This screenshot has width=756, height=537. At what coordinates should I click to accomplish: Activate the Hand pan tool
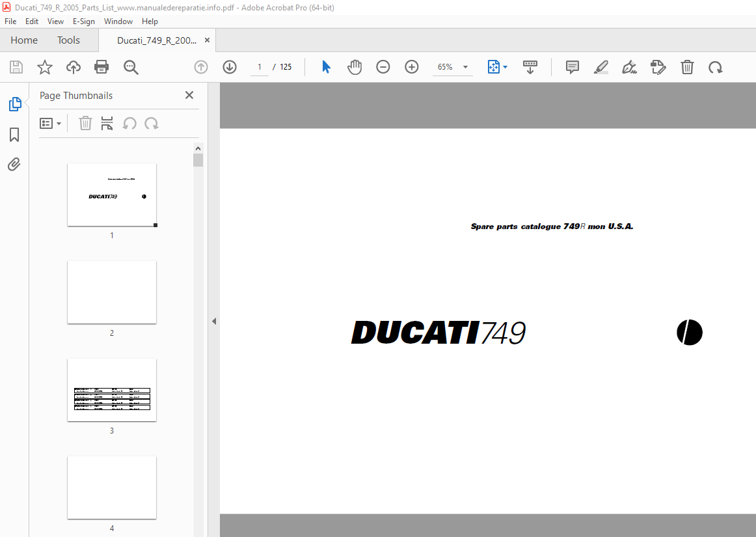355,67
